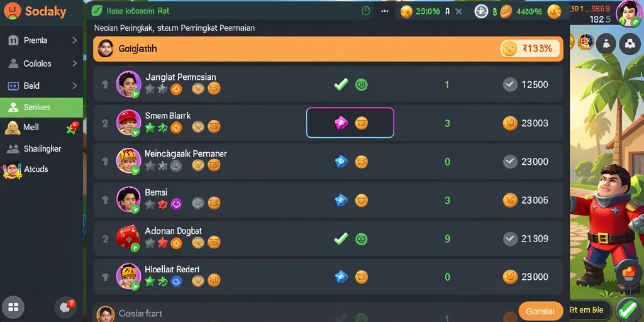Click the orange Ganslal button
The height and width of the screenshot is (322, 644).
pyautogui.click(x=540, y=311)
